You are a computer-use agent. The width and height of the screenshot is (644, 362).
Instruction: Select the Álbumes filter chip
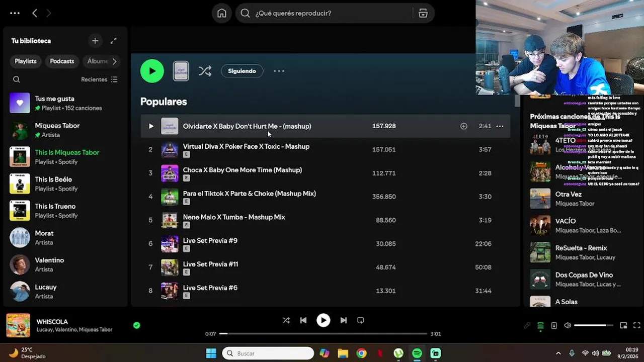pos(97,61)
